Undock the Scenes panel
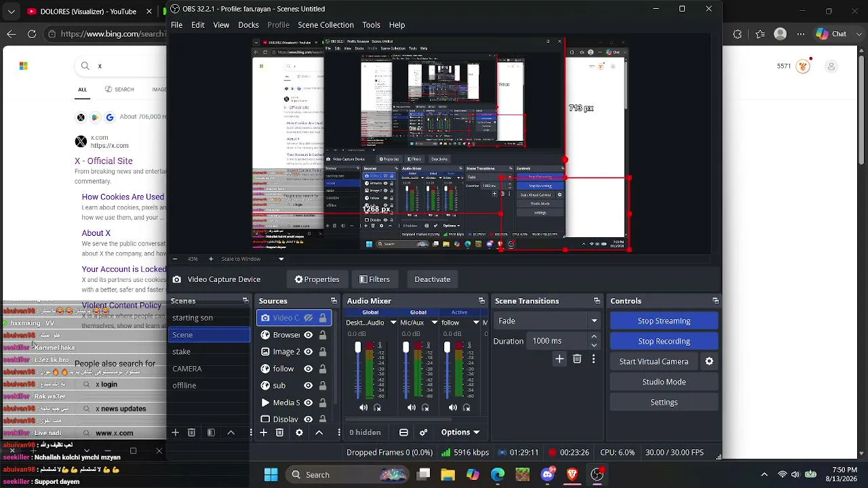Screen dimensions: 868x488 tap(245, 301)
